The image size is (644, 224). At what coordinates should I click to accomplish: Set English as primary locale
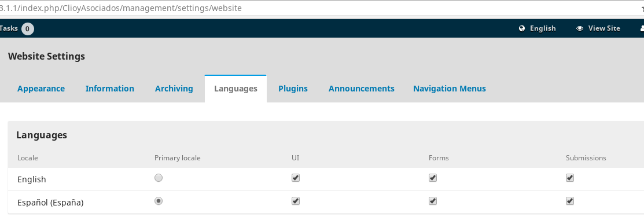click(159, 178)
